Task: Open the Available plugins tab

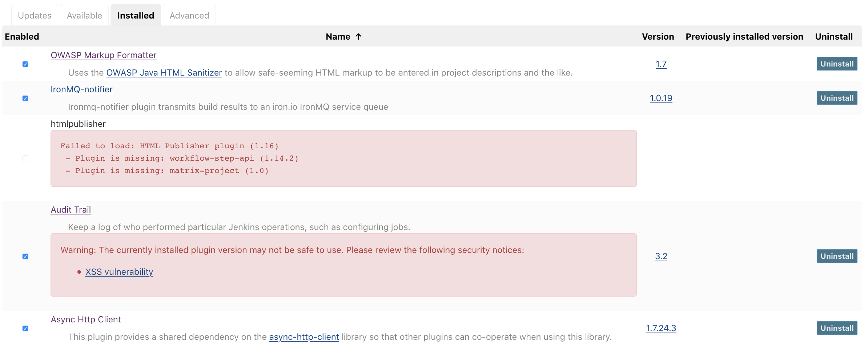Action: click(x=84, y=15)
